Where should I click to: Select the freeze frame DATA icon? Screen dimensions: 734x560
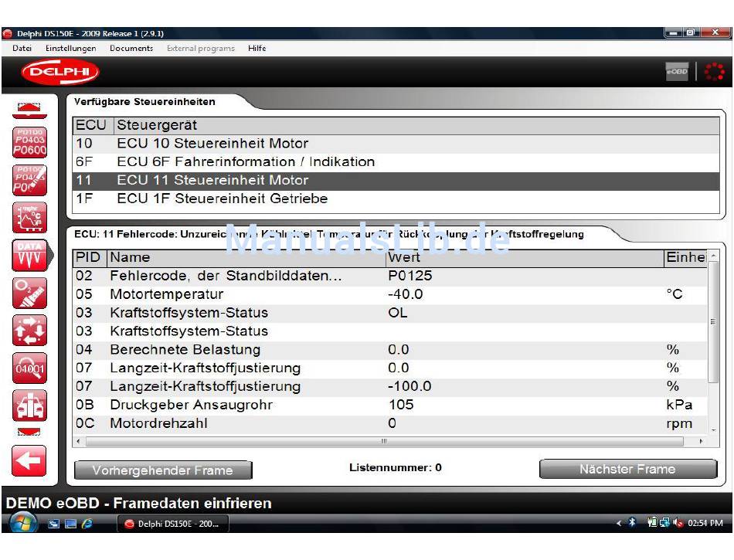(x=29, y=256)
